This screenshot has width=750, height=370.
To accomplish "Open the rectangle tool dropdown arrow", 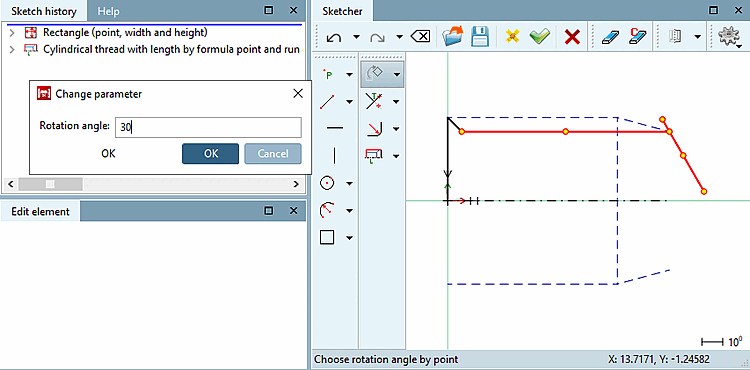I will (x=349, y=238).
